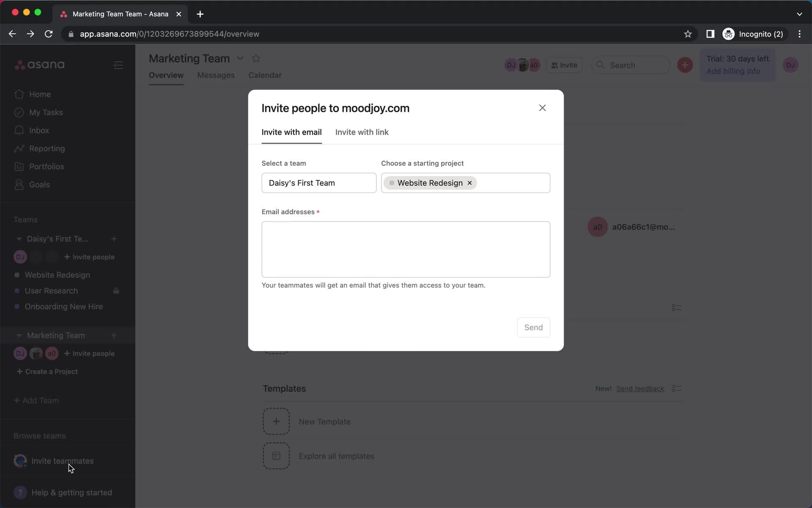This screenshot has height=508, width=812.
Task: Open Chrome three-dot menu
Action: [x=799, y=34]
